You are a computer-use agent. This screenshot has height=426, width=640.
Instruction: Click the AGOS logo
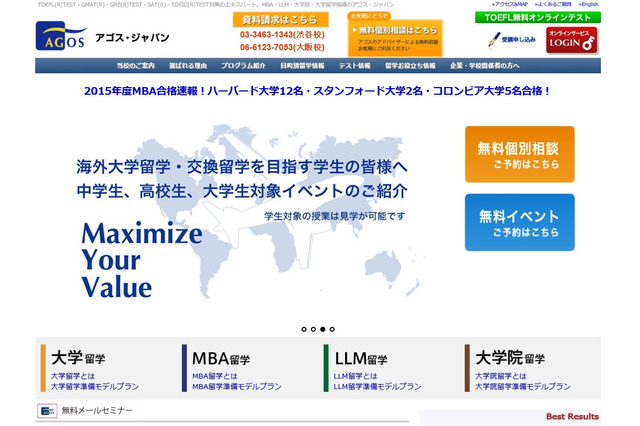pos(61,36)
